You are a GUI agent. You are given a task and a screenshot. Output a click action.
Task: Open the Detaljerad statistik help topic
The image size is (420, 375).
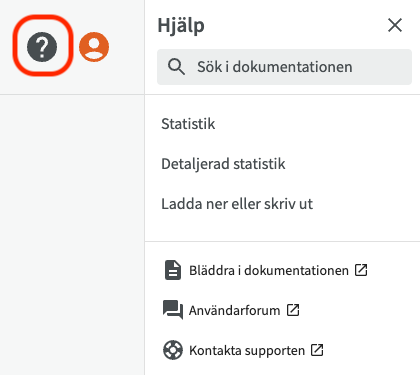click(223, 164)
